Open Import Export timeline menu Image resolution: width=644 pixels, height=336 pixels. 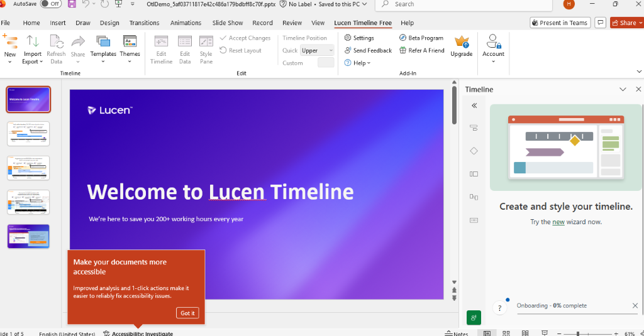click(x=33, y=49)
